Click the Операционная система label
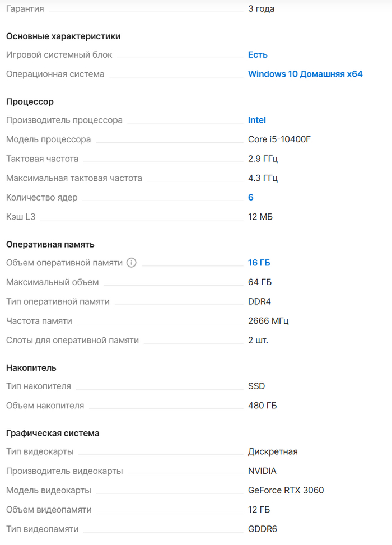 pos(55,74)
